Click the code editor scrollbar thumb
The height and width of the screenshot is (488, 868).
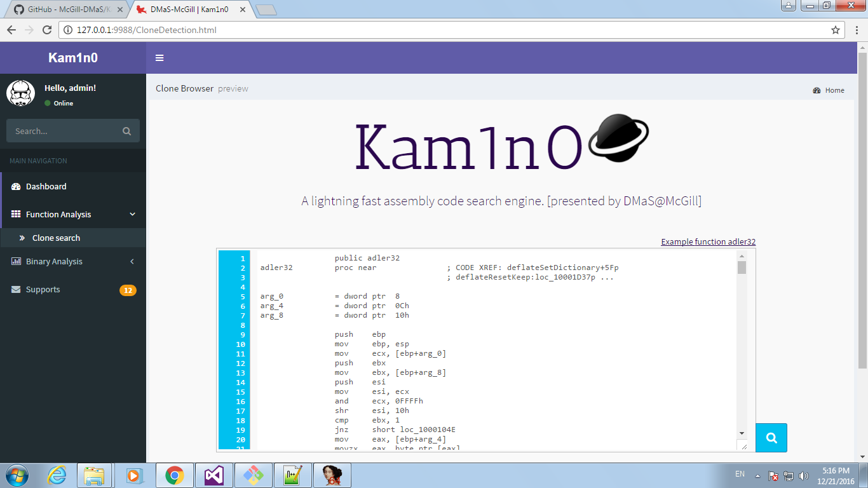pos(742,268)
